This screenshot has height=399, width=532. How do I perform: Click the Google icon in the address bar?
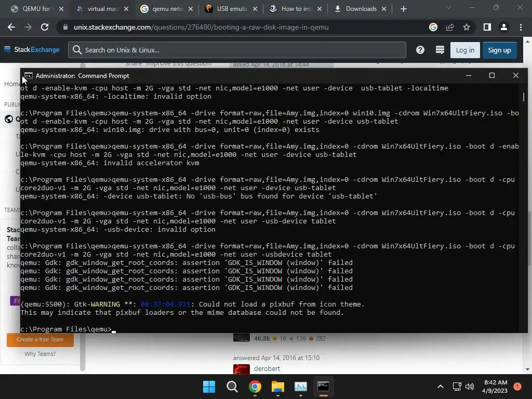click(433, 27)
